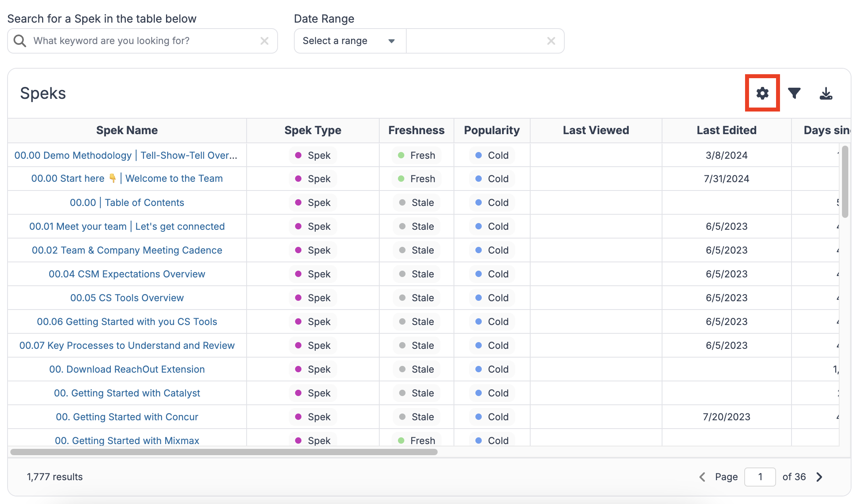
Task: Open the table settings gear icon
Action: [x=762, y=93]
